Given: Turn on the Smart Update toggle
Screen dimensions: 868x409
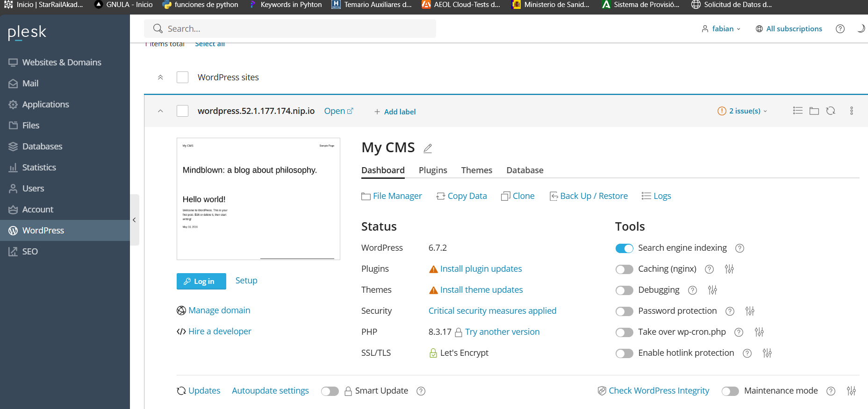Looking at the screenshot, I should pyautogui.click(x=330, y=391).
